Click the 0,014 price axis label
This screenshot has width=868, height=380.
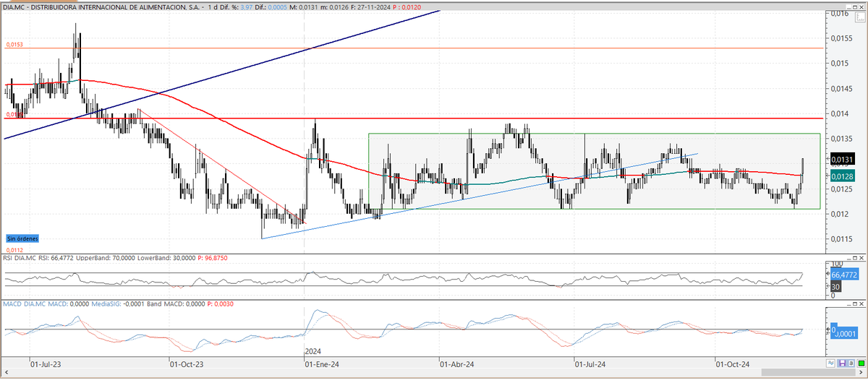coord(839,113)
